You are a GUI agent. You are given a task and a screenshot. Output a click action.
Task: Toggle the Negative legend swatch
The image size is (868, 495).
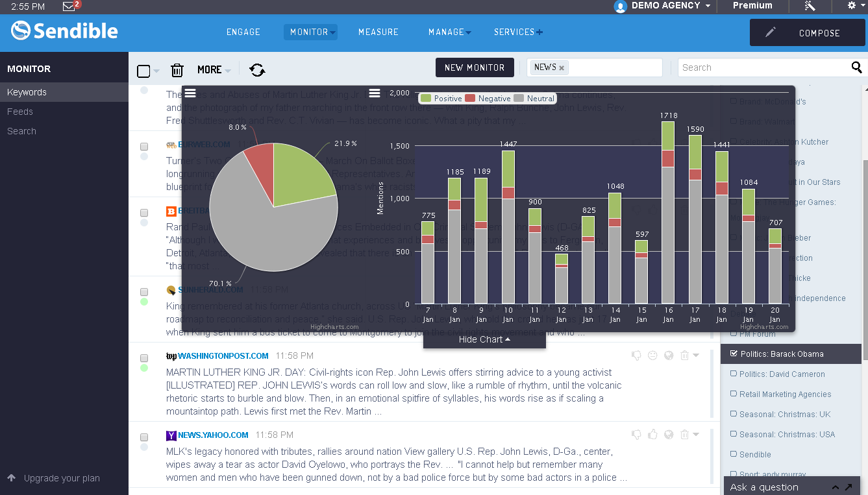click(471, 98)
